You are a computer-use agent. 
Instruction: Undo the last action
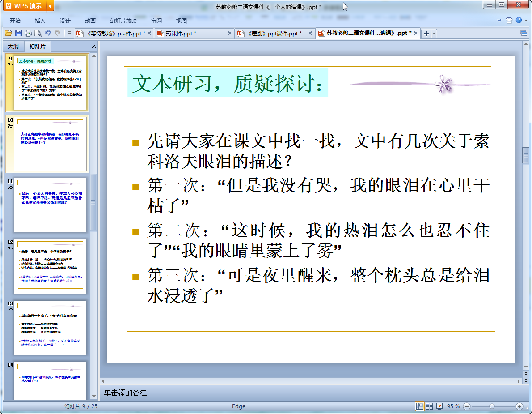tap(48, 33)
